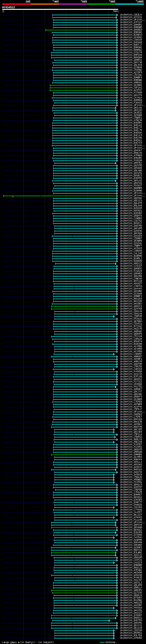Open hit UniRef100_B2MW33
This screenshot has width=146, height=644.
pyautogui.click(x=131, y=35)
